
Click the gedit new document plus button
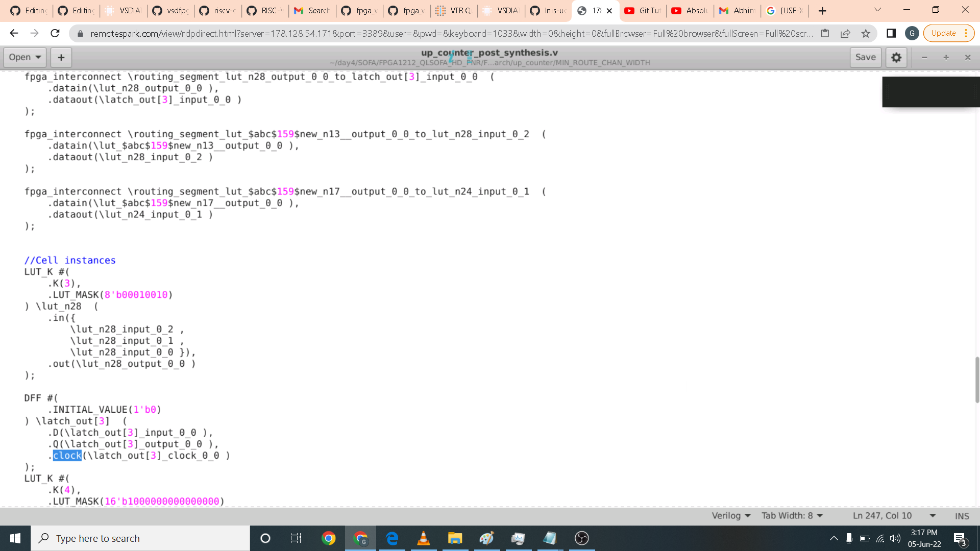(61, 57)
